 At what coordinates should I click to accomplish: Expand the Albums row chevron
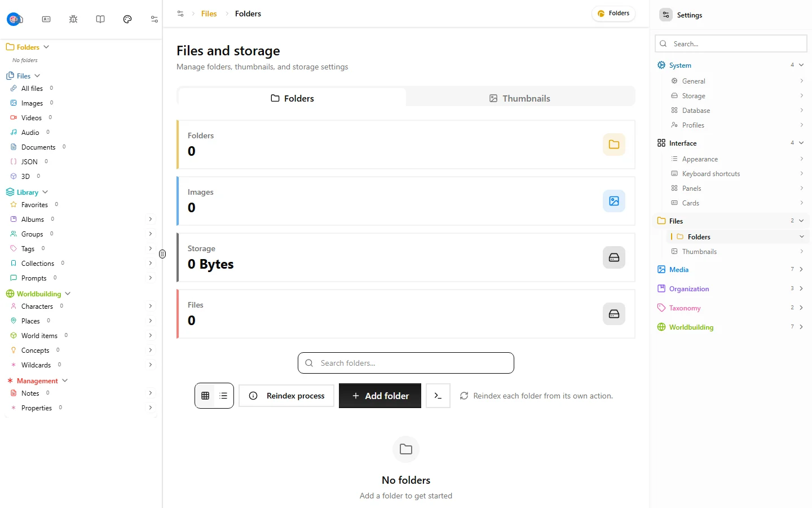point(151,220)
